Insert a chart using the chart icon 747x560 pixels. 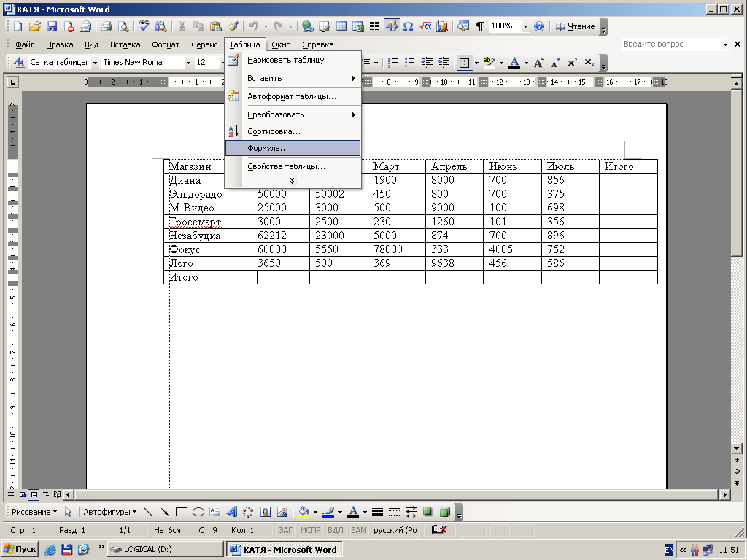[442, 26]
